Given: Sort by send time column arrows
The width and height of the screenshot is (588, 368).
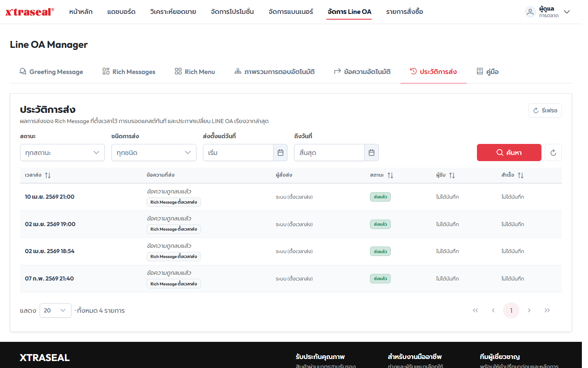Looking at the screenshot, I should pyautogui.click(x=48, y=175).
